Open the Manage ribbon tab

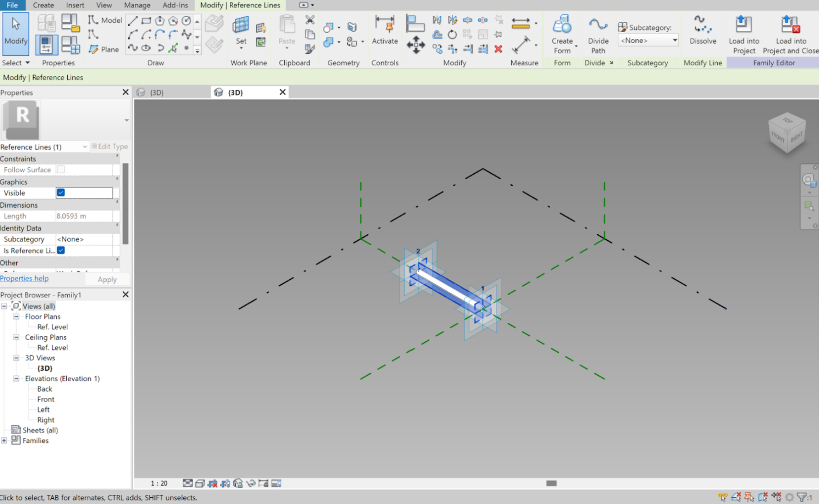click(137, 5)
